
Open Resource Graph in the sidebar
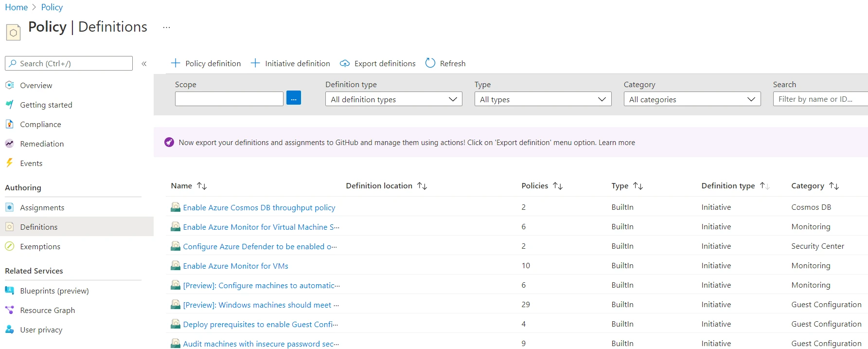point(47,310)
